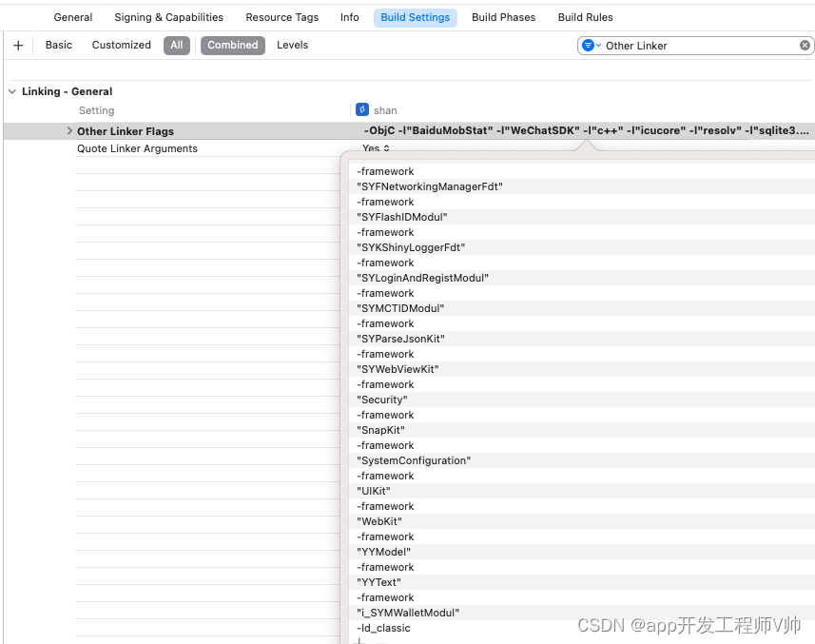This screenshot has width=815, height=644.
Task: Clear the Other Linker search text
Action: pyautogui.click(x=805, y=46)
